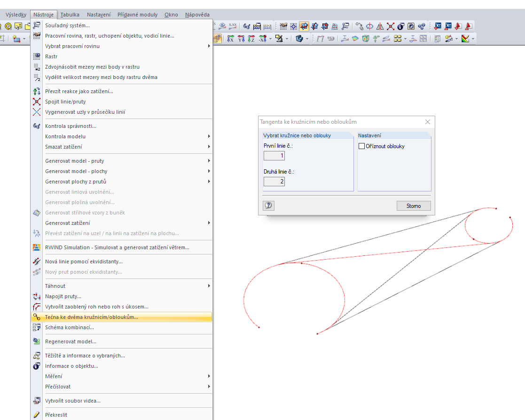Expand Generovat zatížení submenu
This screenshot has height=420, width=525.
pyautogui.click(x=122, y=223)
